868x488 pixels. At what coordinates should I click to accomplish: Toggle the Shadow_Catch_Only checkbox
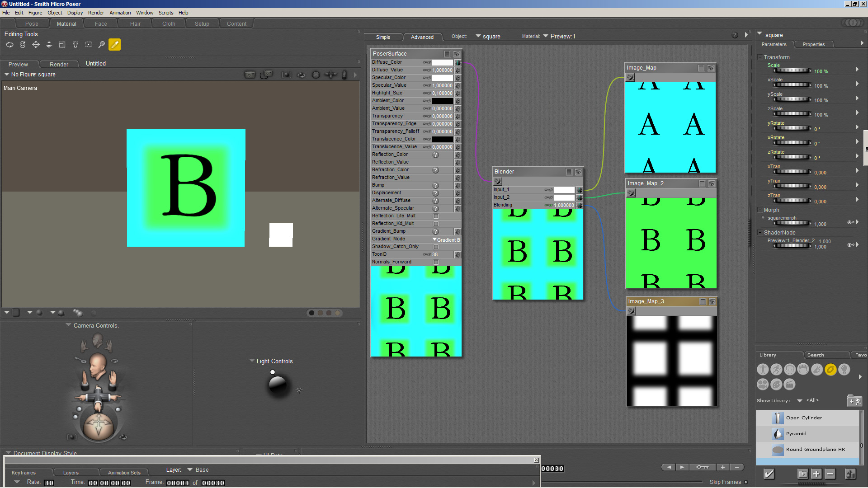436,247
